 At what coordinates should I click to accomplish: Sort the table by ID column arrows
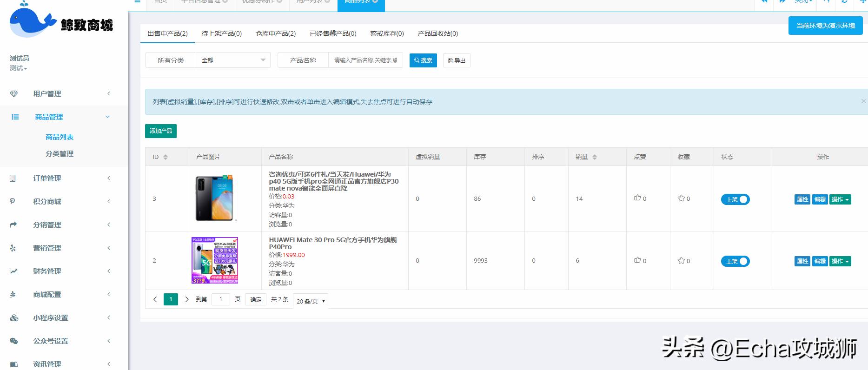tap(166, 157)
